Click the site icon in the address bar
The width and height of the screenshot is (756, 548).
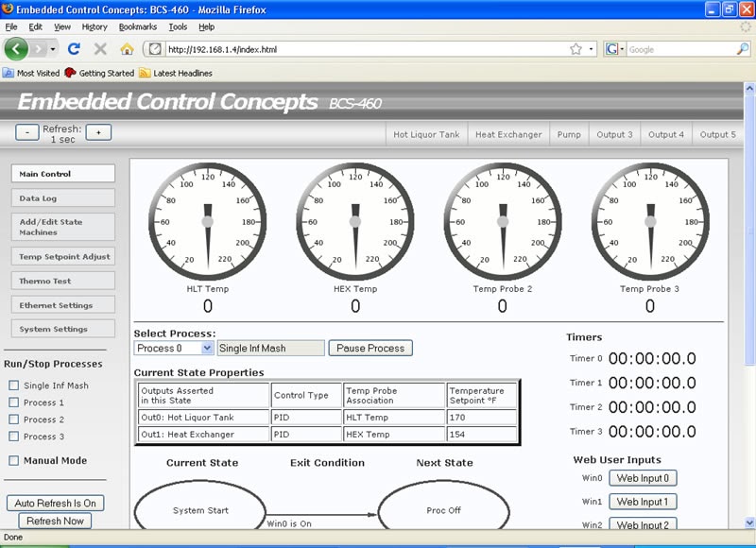[x=156, y=49]
